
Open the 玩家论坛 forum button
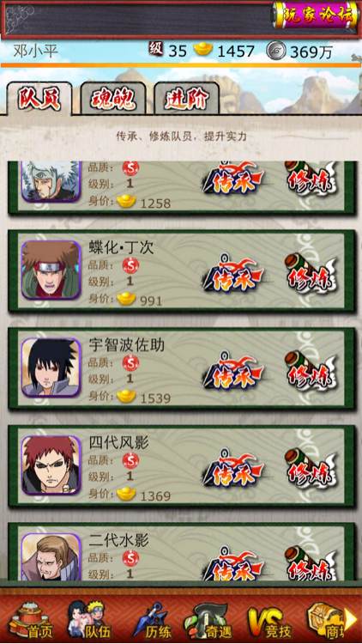pyautogui.click(x=315, y=15)
